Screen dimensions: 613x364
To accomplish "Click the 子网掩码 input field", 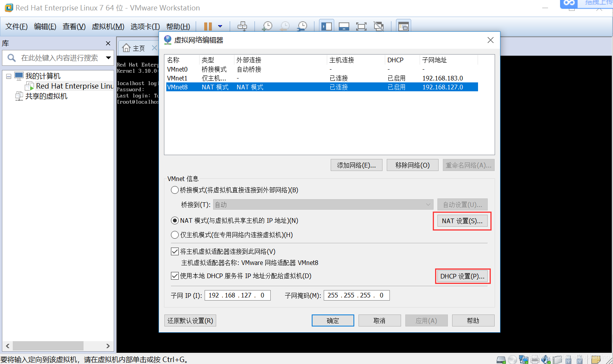I will pos(357,295).
